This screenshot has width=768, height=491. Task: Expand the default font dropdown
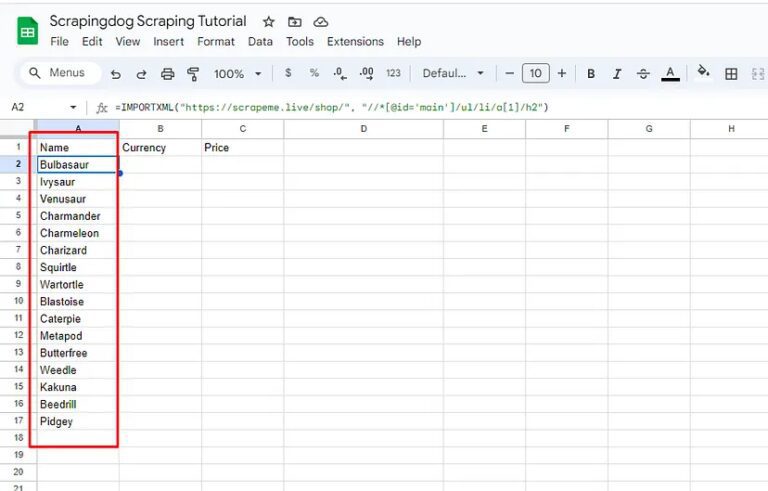point(453,74)
